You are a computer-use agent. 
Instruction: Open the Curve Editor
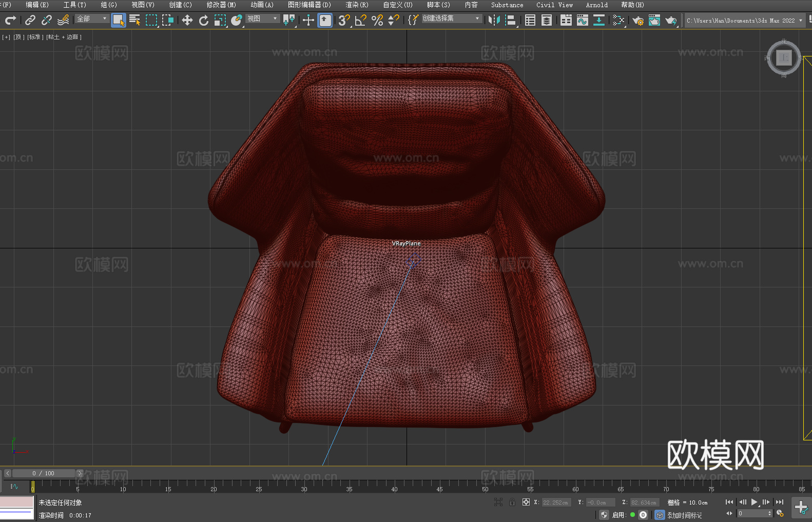(x=583, y=20)
